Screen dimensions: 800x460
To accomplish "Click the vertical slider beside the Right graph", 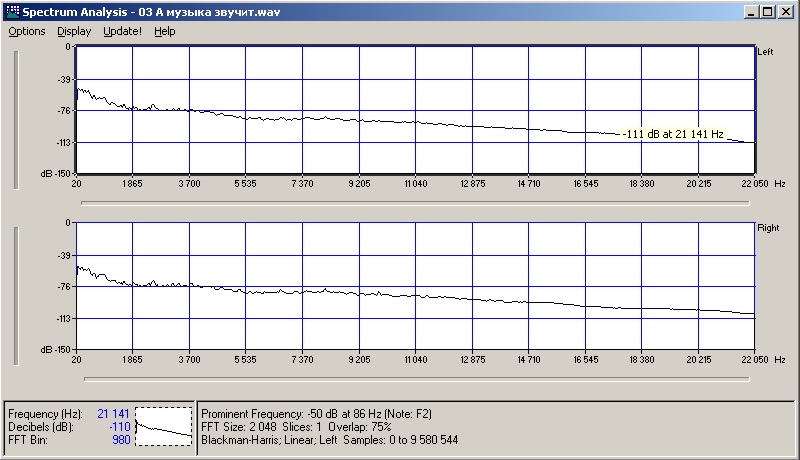I will click(15, 295).
